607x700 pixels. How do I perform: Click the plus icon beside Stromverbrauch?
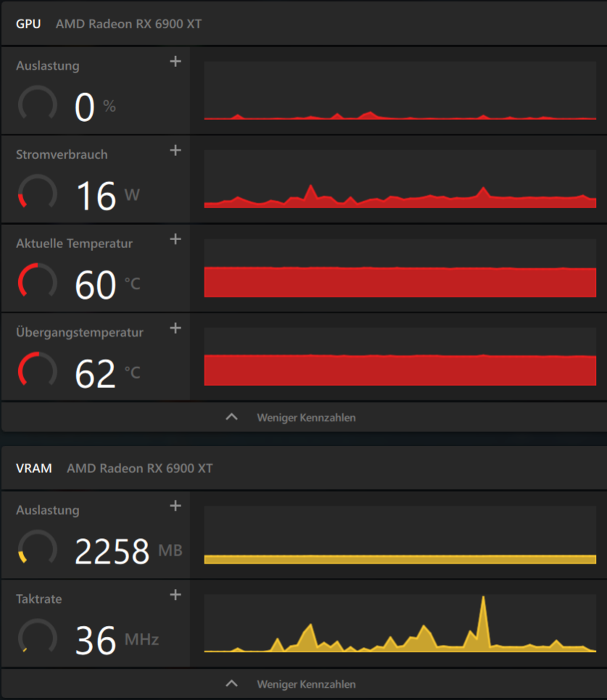tap(176, 151)
